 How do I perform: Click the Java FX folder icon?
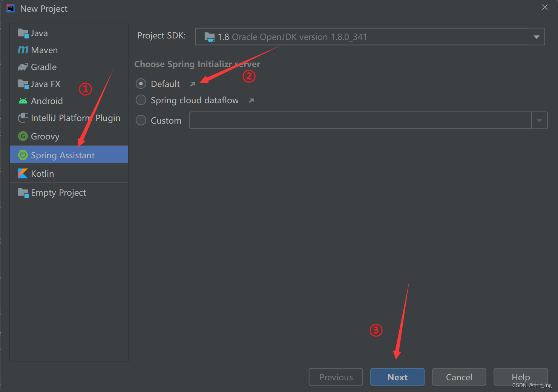[23, 84]
